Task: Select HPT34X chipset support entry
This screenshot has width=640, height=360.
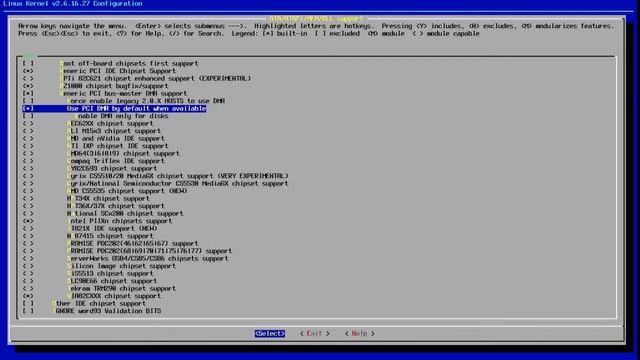Action: [86, 198]
